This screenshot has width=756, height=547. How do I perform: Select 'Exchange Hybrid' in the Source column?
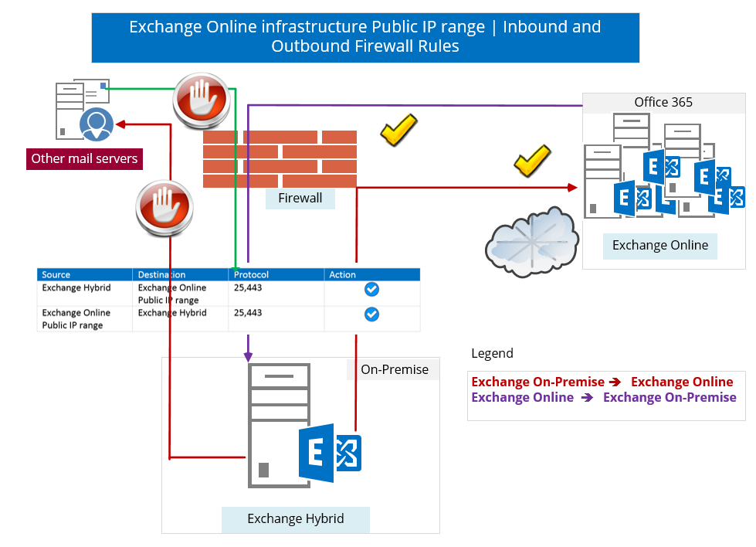click(76, 287)
